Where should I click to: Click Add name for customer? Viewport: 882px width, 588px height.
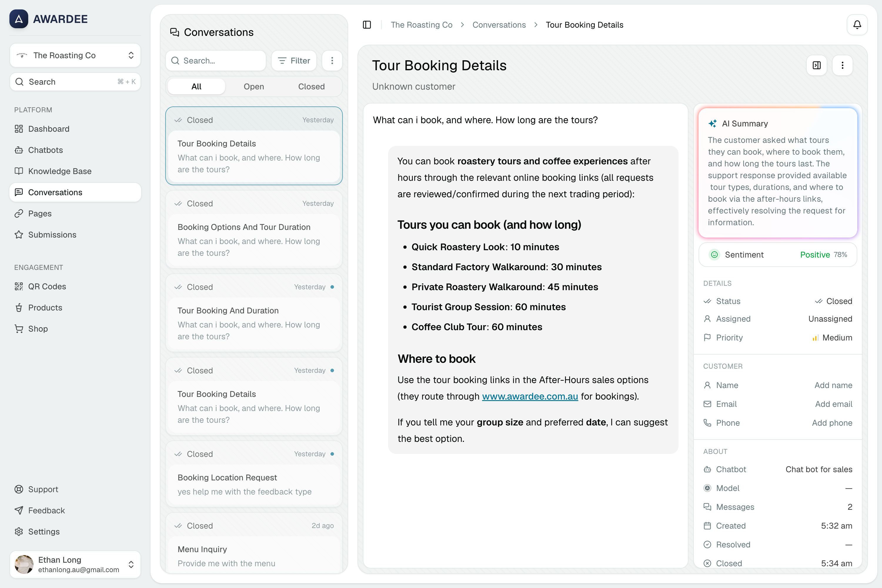pos(833,385)
